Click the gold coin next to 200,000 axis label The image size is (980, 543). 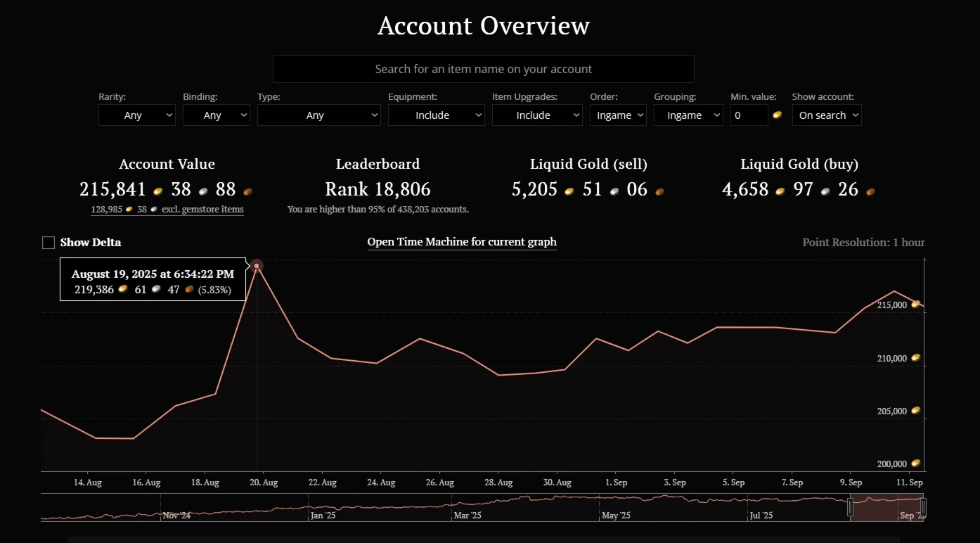(915, 464)
